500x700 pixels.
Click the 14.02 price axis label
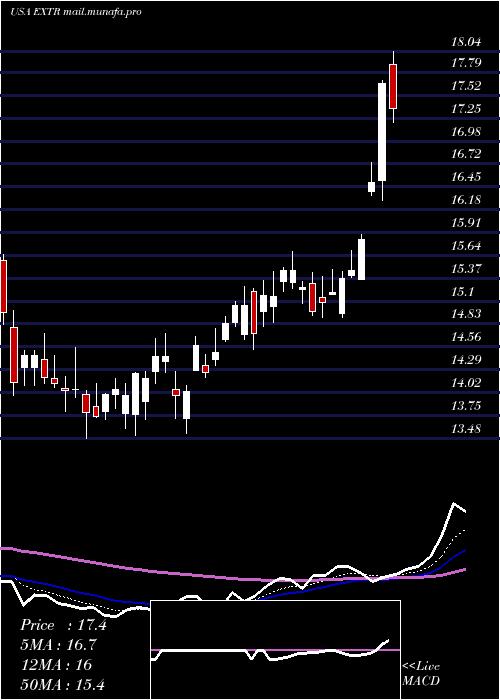point(466,383)
